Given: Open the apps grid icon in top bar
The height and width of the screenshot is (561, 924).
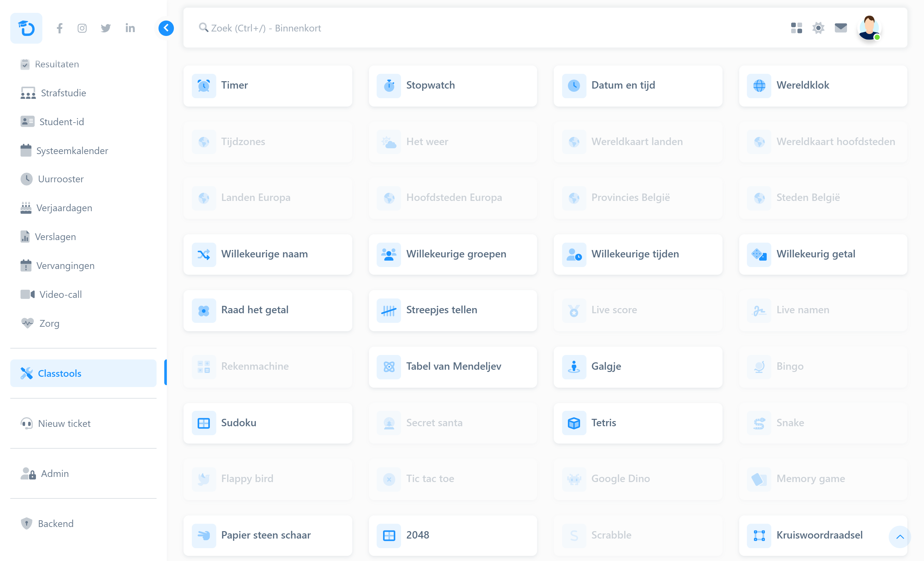Looking at the screenshot, I should click(x=796, y=28).
